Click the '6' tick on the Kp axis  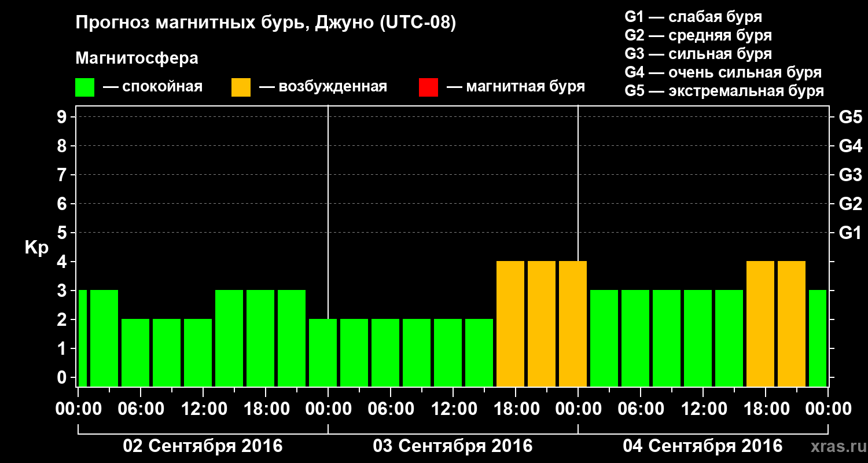63,204
